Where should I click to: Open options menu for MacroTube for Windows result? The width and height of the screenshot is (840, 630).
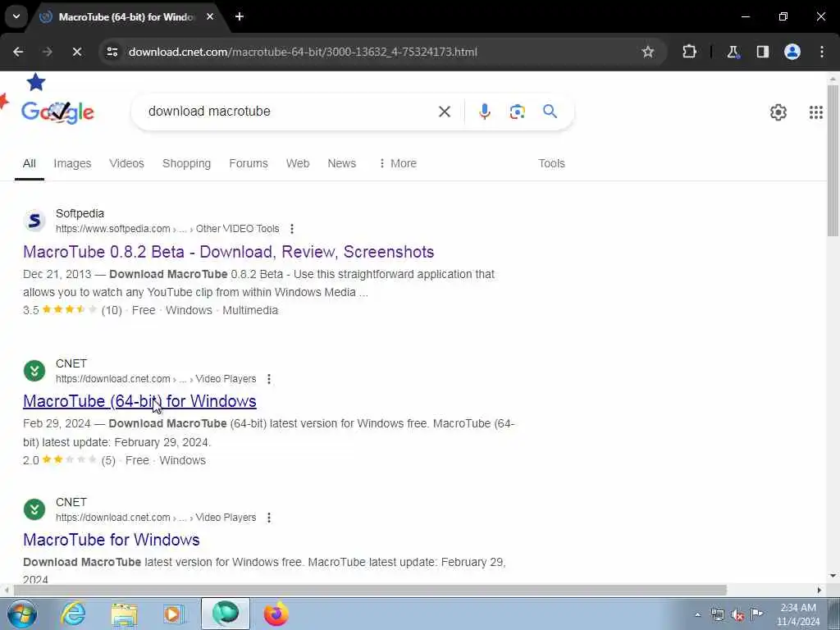pos(269,518)
